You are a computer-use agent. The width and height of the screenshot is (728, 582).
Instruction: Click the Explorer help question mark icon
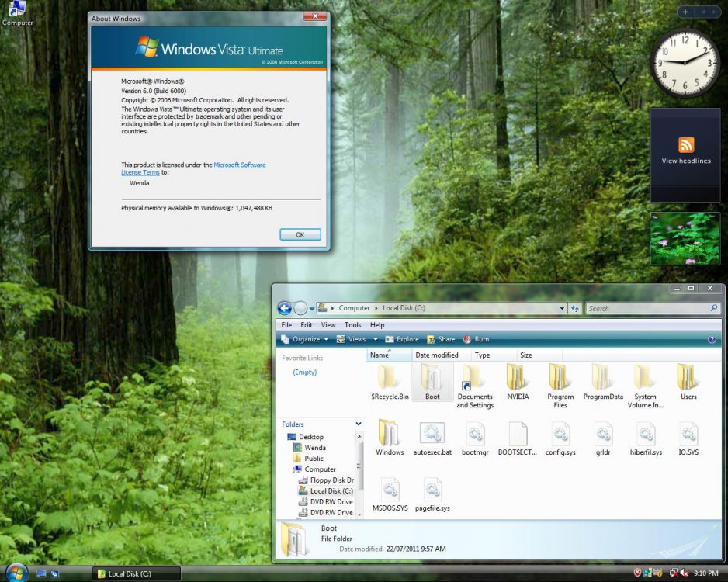pos(712,339)
